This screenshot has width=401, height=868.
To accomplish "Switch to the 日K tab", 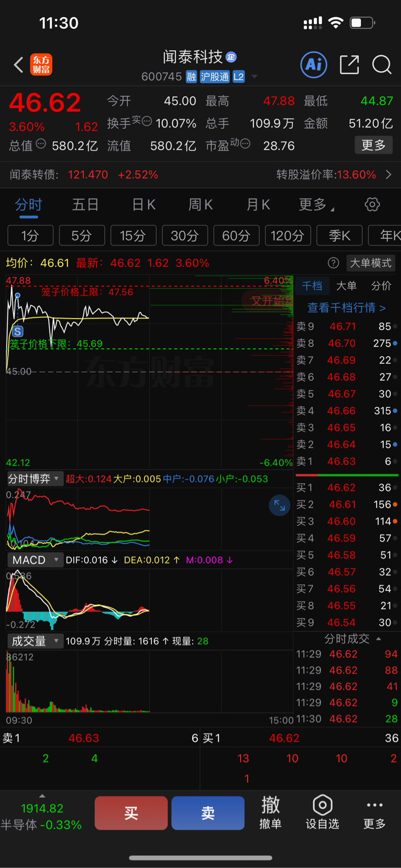I will click(144, 205).
